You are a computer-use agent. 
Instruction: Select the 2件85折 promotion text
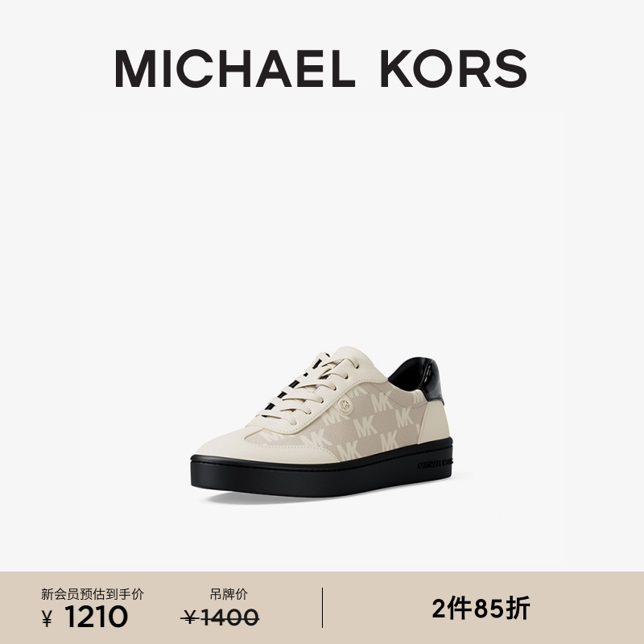481,609
